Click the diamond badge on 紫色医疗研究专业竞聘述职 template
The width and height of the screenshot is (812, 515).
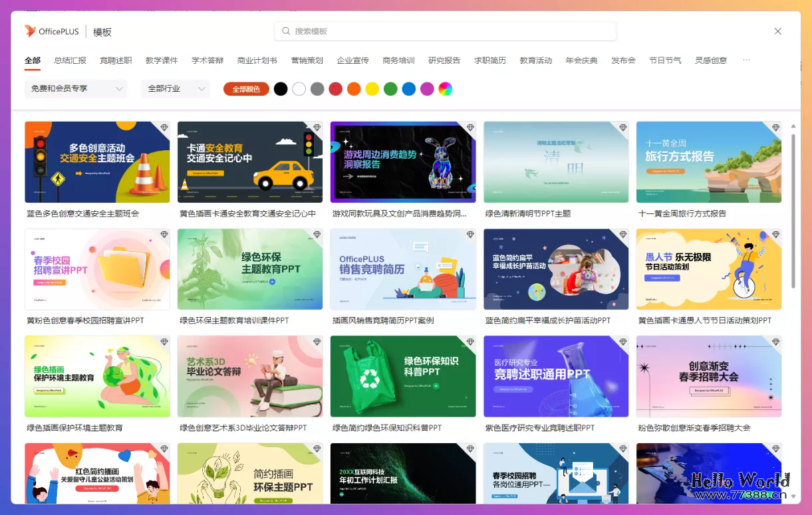pyautogui.click(x=622, y=342)
